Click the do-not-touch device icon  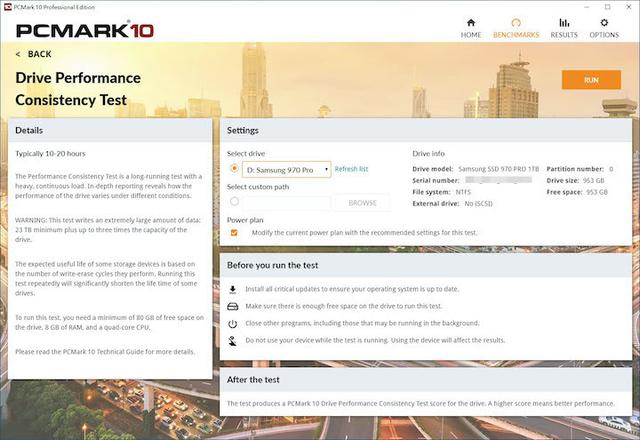233,341
